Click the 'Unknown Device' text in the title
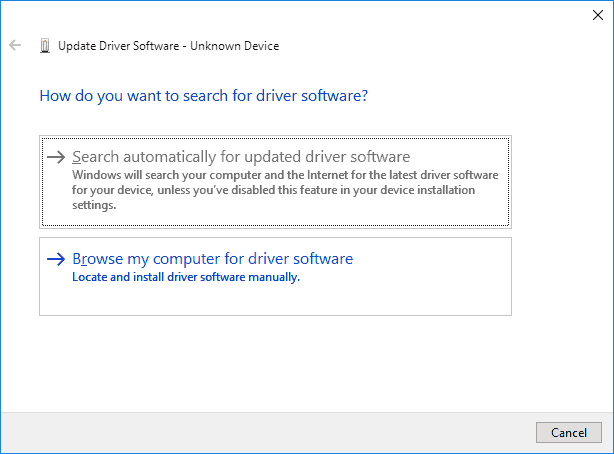Viewport: 614px width, 454px height. [x=241, y=46]
